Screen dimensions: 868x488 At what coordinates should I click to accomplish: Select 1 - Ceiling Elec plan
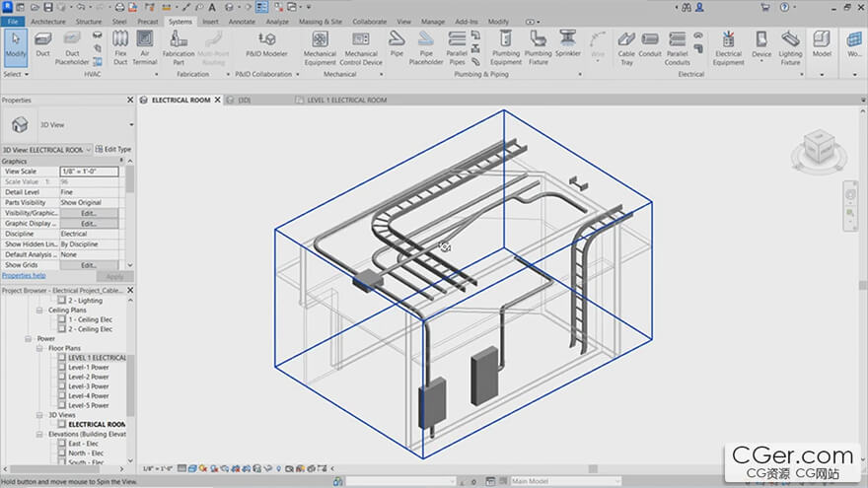90,319
